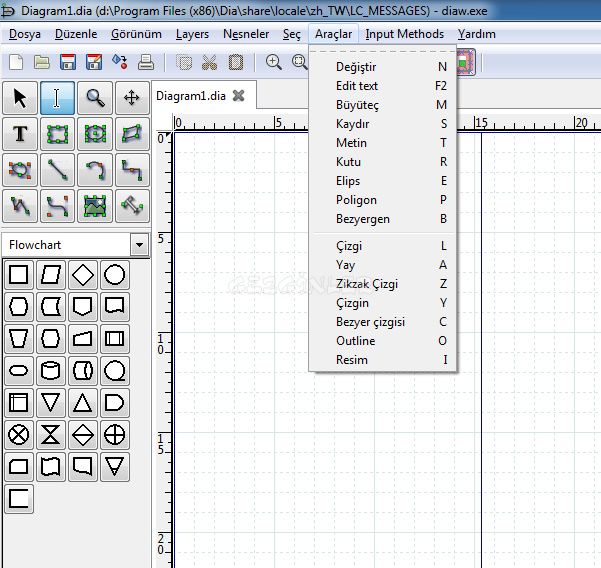Viewport: 601px width, 568px height.
Task: Open the Input Methods menu
Action: (x=405, y=34)
